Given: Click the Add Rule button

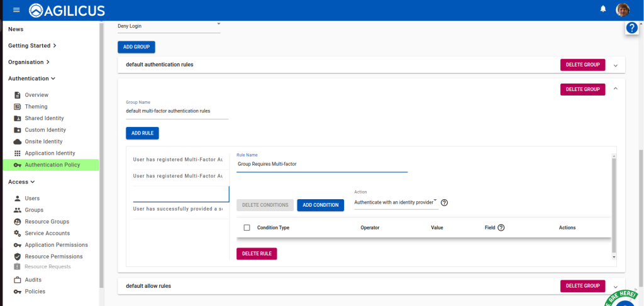Looking at the screenshot, I should (x=142, y=133).
